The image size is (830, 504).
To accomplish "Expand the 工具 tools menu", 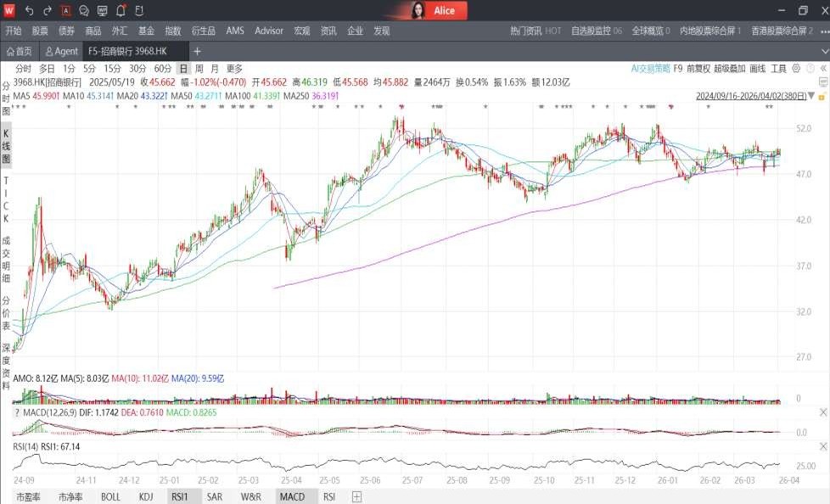I will click(x=778, y=68).
